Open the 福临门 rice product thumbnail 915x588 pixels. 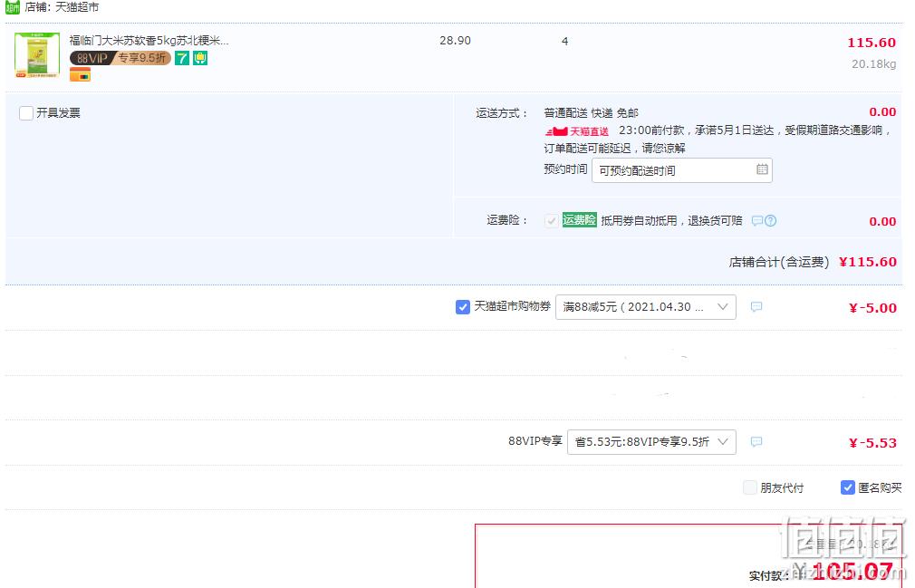pos(37,55)
